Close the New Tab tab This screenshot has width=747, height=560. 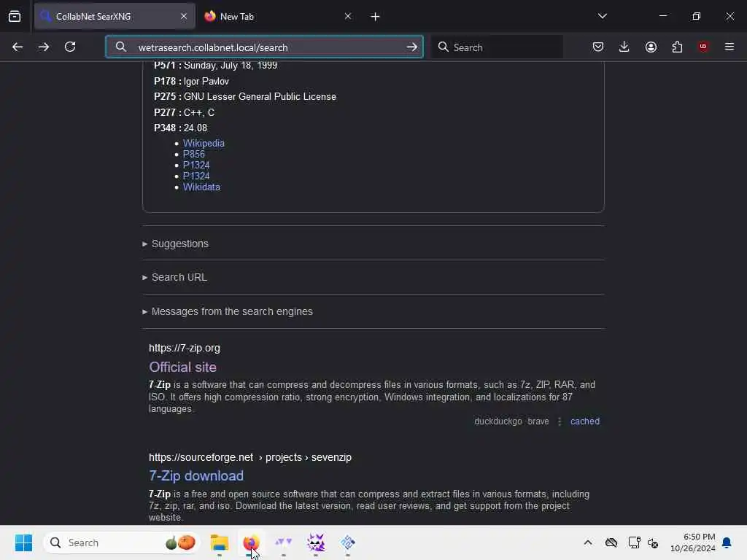tap(348, 16)
